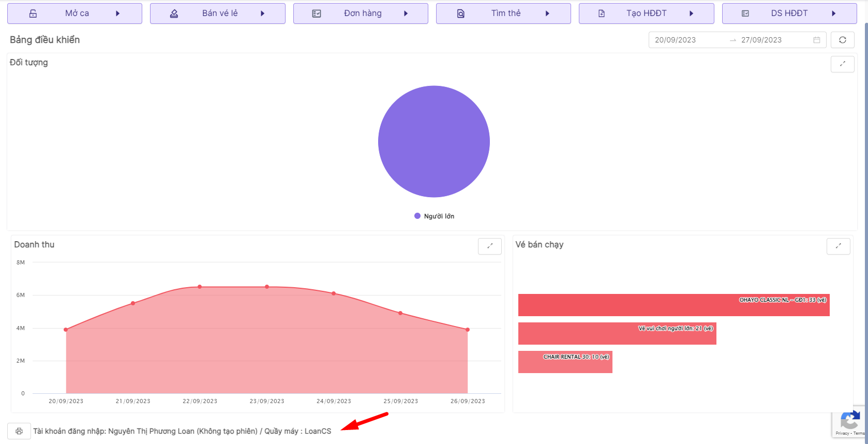The height and width of the screenshot is (444, 868).
Task: Click the list icon on DS HĐĐT
Action: pos(745,13)
